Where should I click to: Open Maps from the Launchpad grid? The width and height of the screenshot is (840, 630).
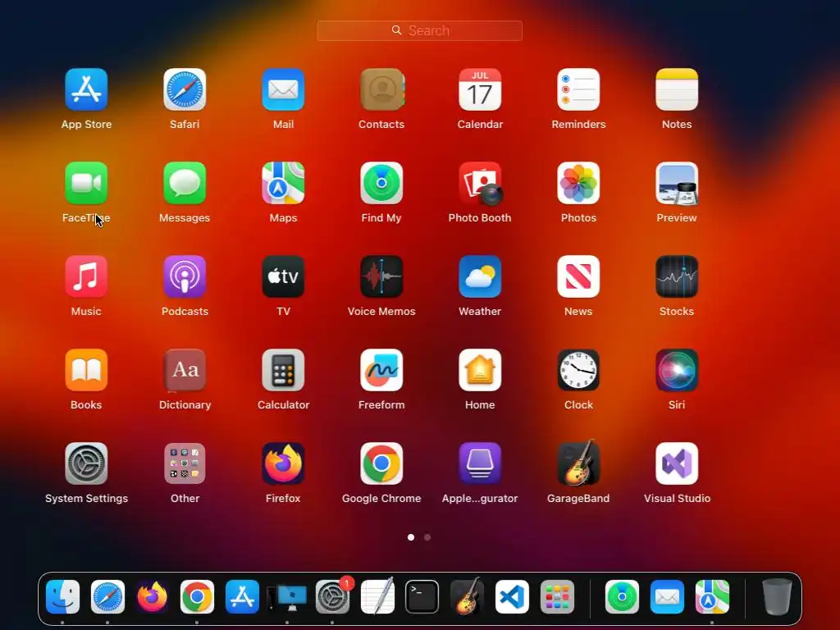[x=283, y=183]
